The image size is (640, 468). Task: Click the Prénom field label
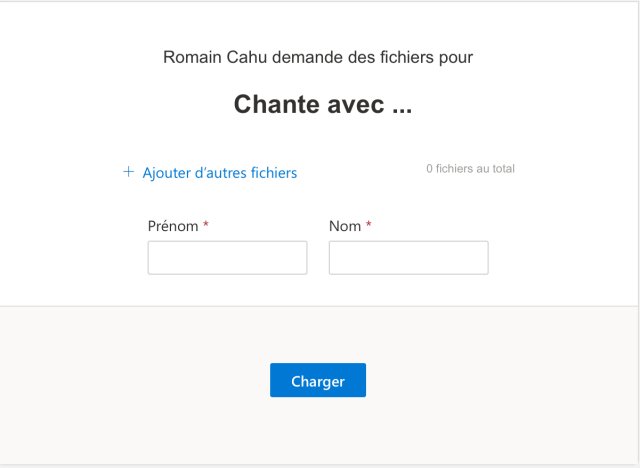tap(173, 226)
